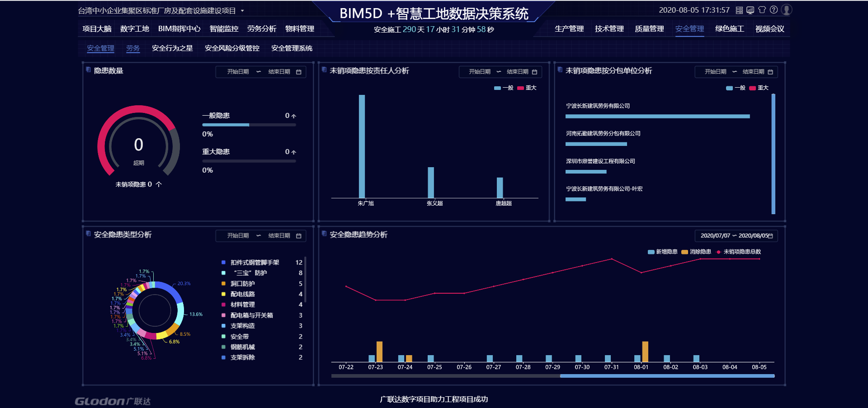Open BIM指挥中心 menu item
The height and width of the screenshot is (408, 868).
tap(179, 29)
